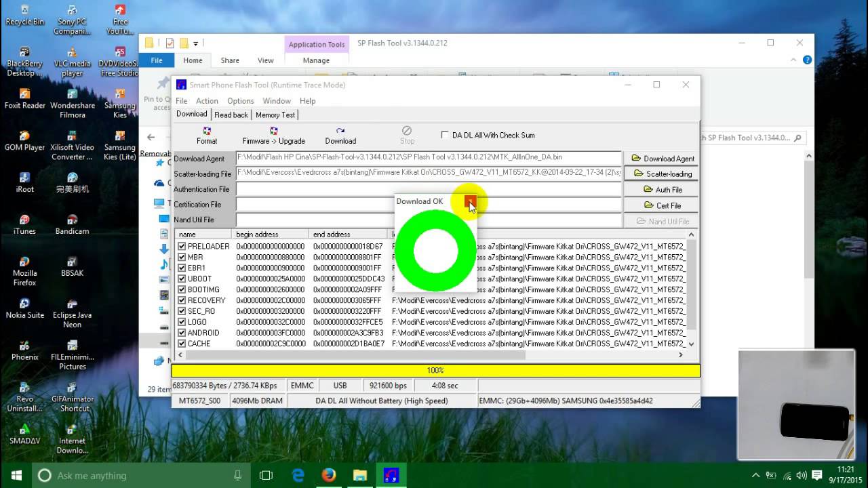Image resolution: width=868 pixels, height=488 pixels.
Task: Expand the Explorer ribbon chevron
Action: coord(794,60)
